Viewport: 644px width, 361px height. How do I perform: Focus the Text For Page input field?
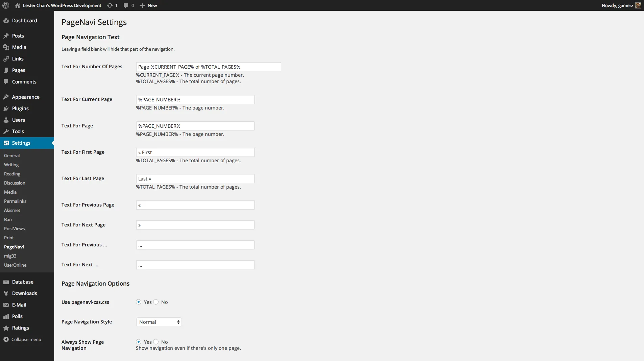[x=195, y=126]
